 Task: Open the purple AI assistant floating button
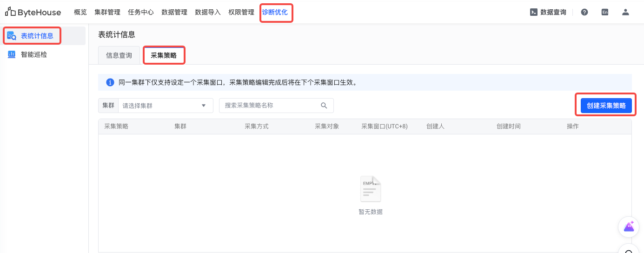629,227
